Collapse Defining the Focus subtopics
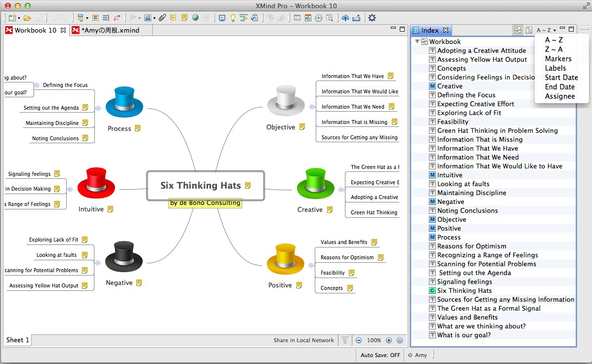592x364 pixels. pos(37,85)
